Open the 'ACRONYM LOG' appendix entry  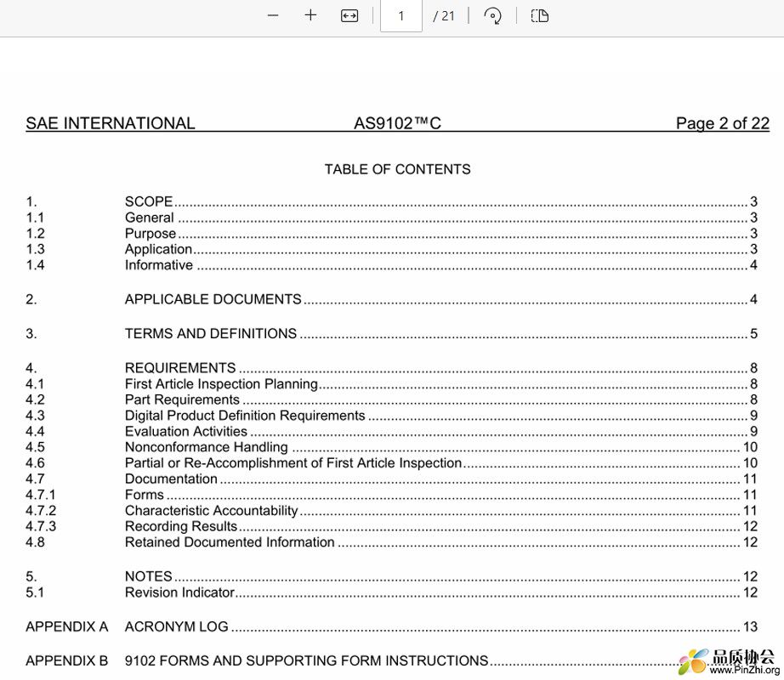pyautogui.click(x=391, y=626)
